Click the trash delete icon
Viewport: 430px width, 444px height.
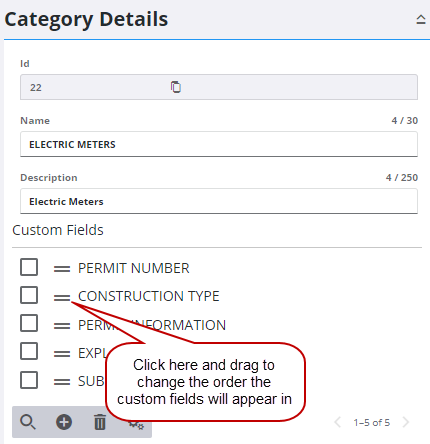100,422
